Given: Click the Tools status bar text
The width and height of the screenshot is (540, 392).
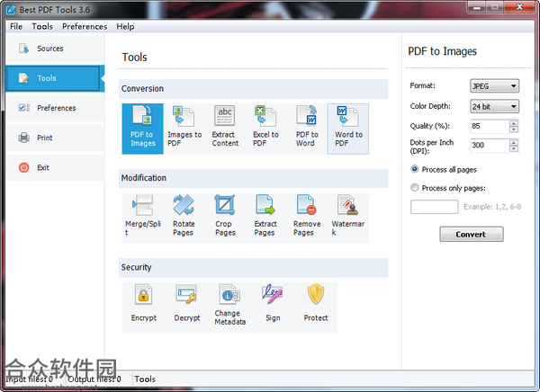Looking at the screenshot, I should click(145, 379).
